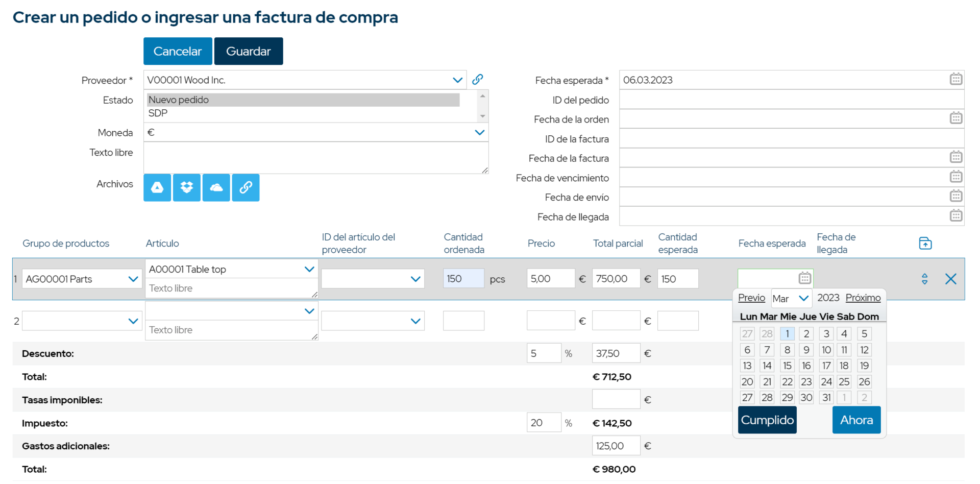
Task: Click the Guardar button
Action: [249, 51]
